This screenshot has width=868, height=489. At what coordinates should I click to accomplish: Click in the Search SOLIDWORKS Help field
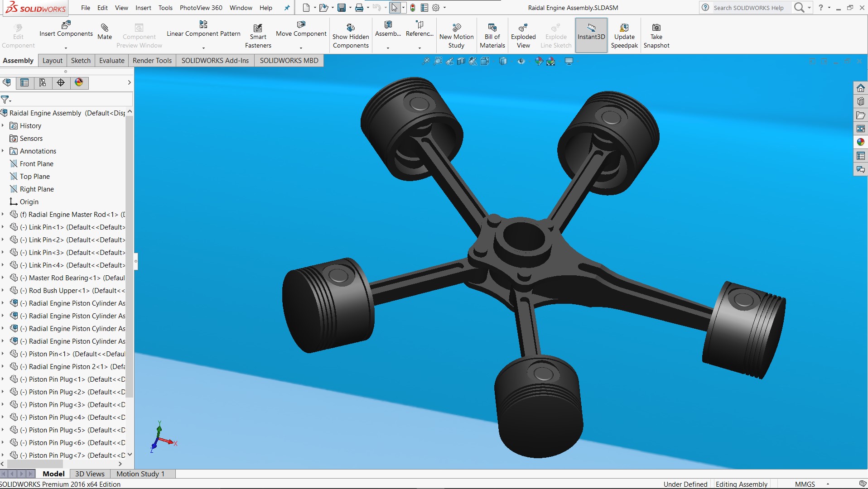[x=751, y=8]
